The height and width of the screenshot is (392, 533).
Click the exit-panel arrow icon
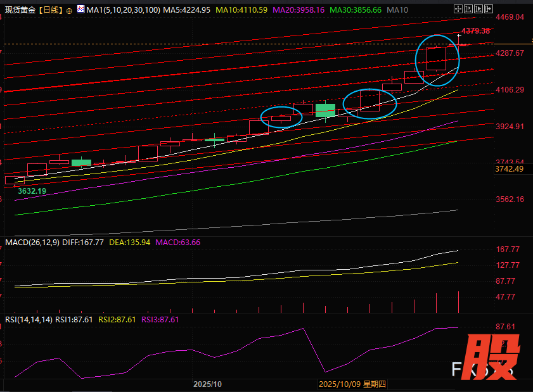(489, 9)
